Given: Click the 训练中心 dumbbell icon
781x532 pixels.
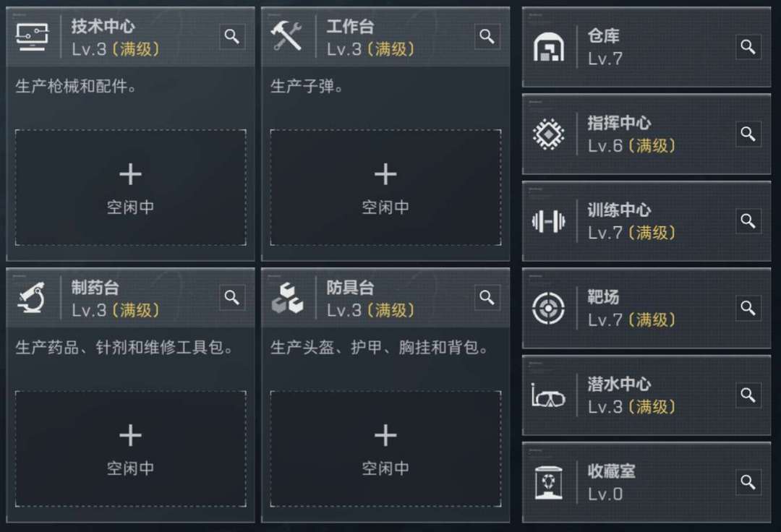Looking at the screenshot, I should 548,221.
